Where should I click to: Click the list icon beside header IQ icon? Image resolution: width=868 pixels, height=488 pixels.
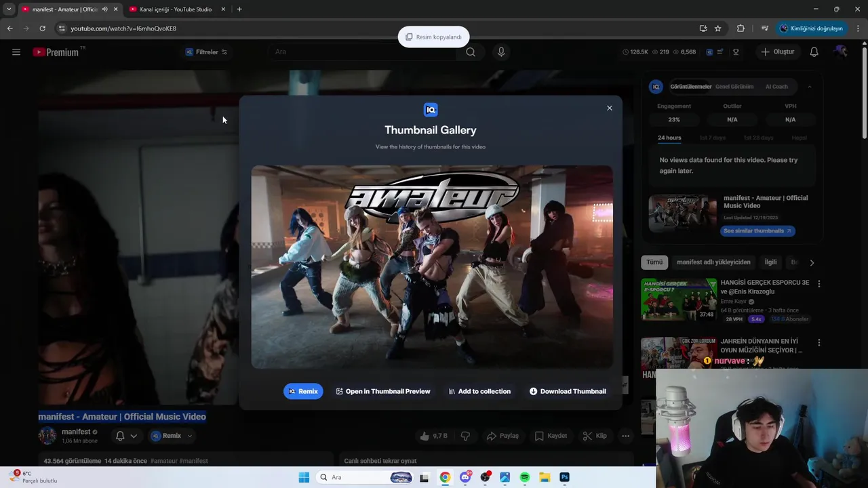click(720, 52)
